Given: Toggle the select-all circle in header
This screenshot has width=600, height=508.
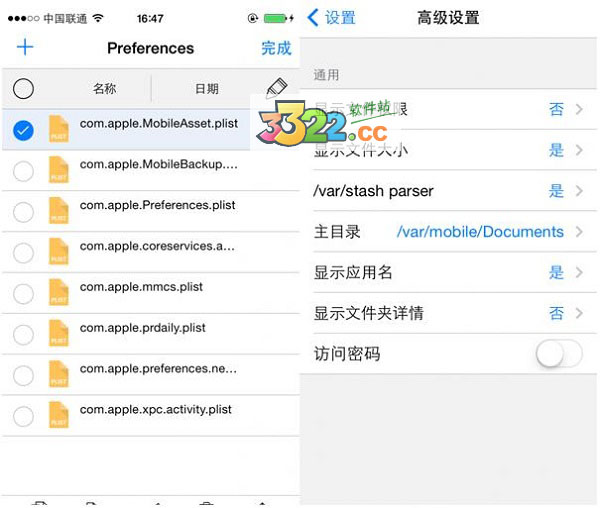Looking at the screenshot, I should [23, 88].
